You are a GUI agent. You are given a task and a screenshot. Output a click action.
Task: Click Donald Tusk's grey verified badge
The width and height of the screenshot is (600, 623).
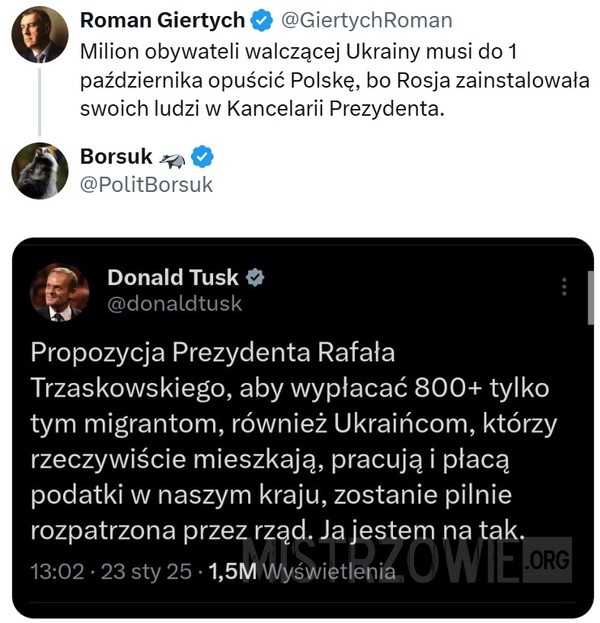(255, 277)
